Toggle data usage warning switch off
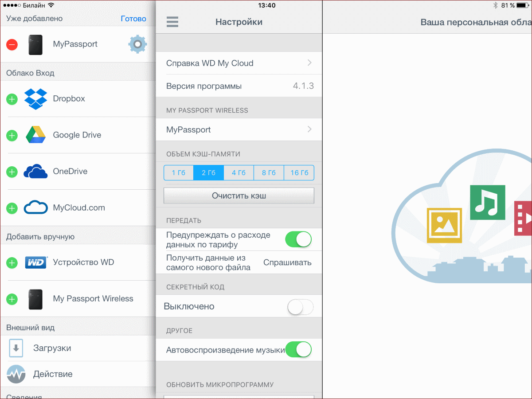The width and height of the screenshot is (532, 399). (298, 240)
